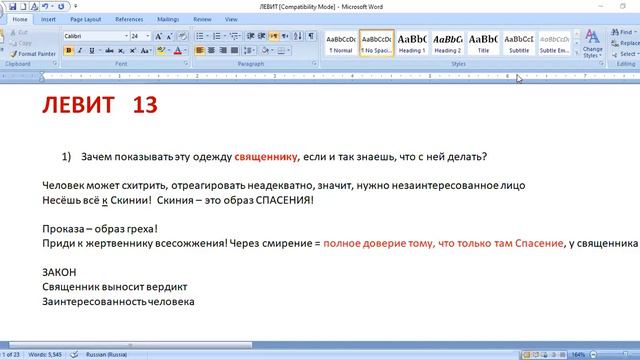Open the Paragraph dialog launcher
This screenshot has width=640, height=360.
tap(314, 64)
